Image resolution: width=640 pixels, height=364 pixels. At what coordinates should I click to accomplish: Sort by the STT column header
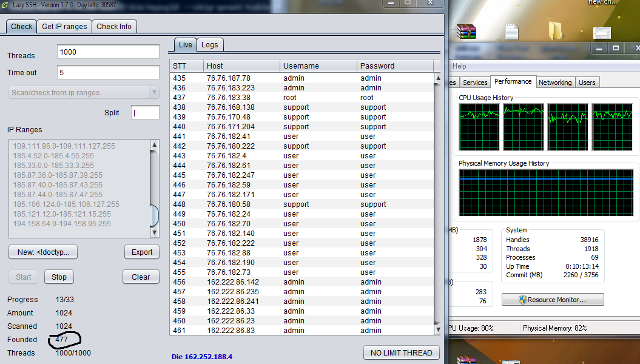[x=186, y=66]
